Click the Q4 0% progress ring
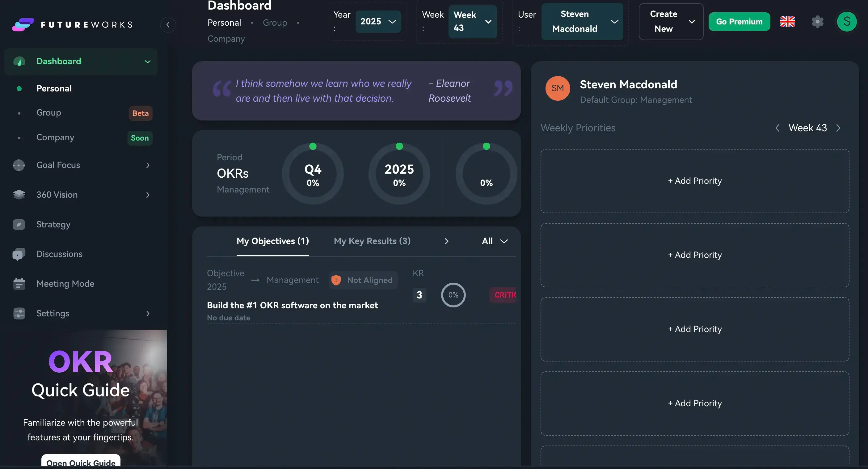Image resolution: width=868 pixels, height=469 pixels. [x=313, y=174]
